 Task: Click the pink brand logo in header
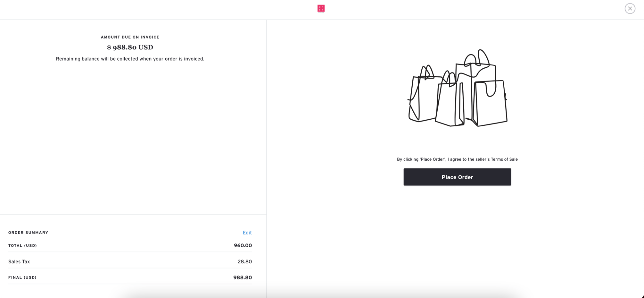[321, 9]
